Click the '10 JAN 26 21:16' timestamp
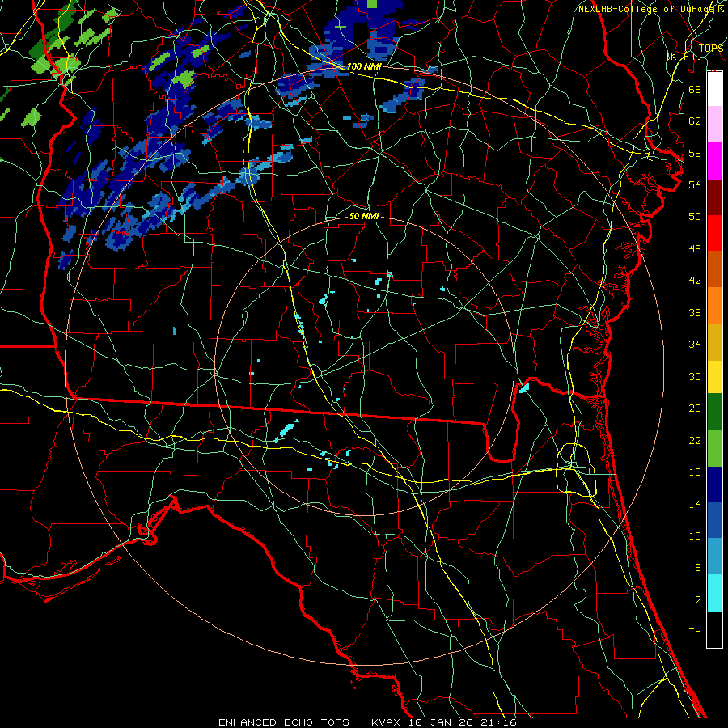The height and width of the screenshot is (728, 728). coord(463,722)
